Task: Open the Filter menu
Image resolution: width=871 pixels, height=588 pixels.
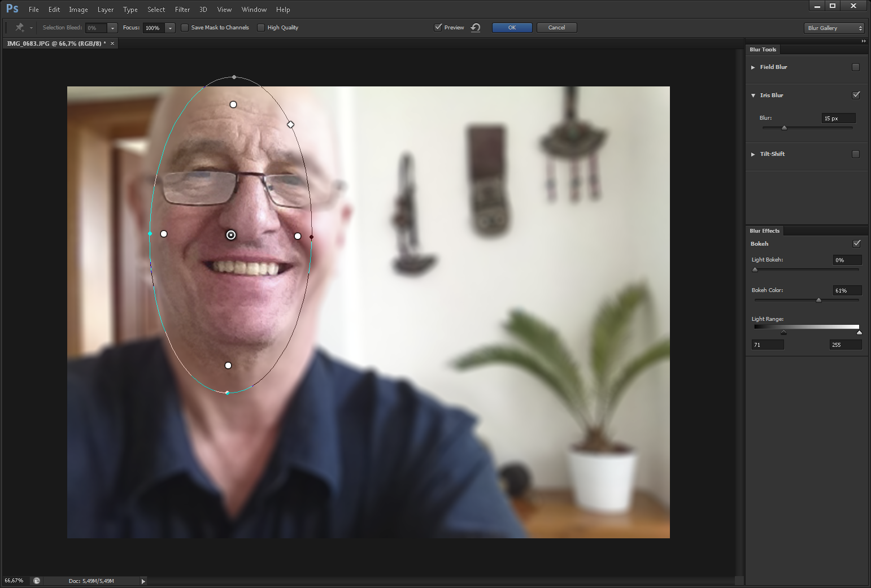Action: pyautogui.click(x=182, y=10)
